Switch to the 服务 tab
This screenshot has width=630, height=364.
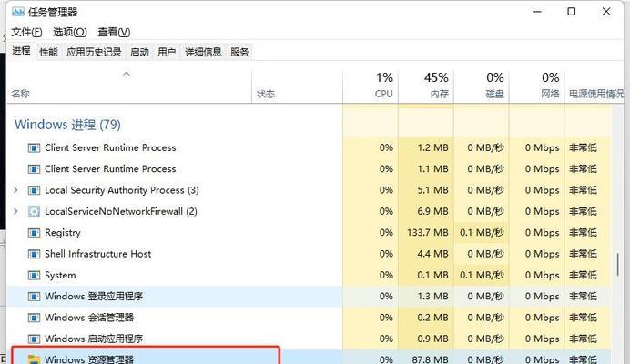click(x=239, y=52)
